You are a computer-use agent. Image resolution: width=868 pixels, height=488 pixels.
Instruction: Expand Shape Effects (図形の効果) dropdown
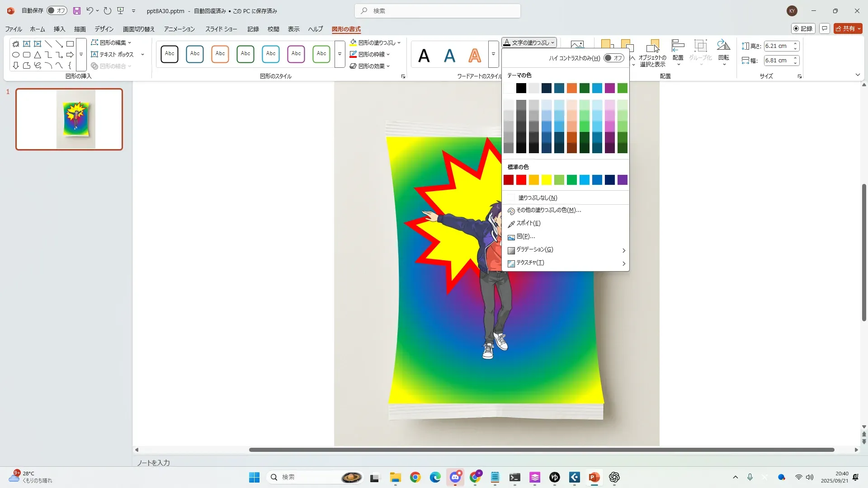click(371, 66)
